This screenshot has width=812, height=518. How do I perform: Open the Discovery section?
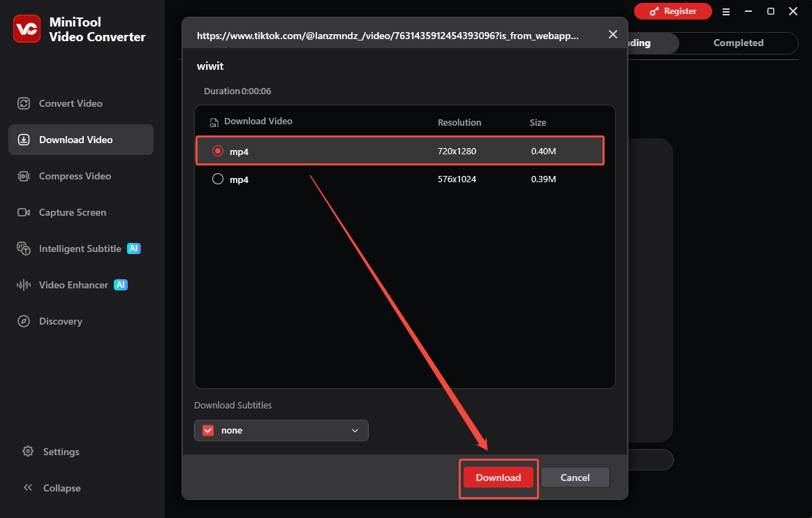pos(81,321)
